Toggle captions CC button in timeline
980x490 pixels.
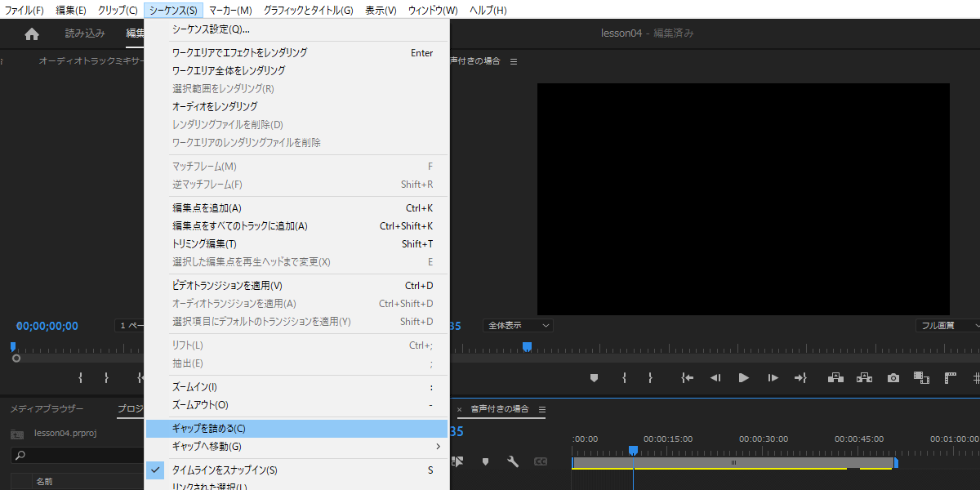541,461
